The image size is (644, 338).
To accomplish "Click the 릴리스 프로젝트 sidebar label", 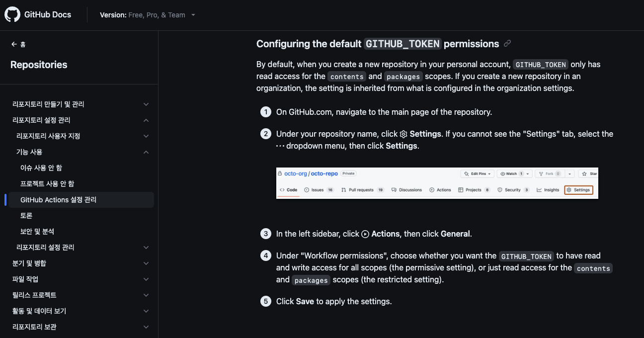I will (x=34, y=295).
